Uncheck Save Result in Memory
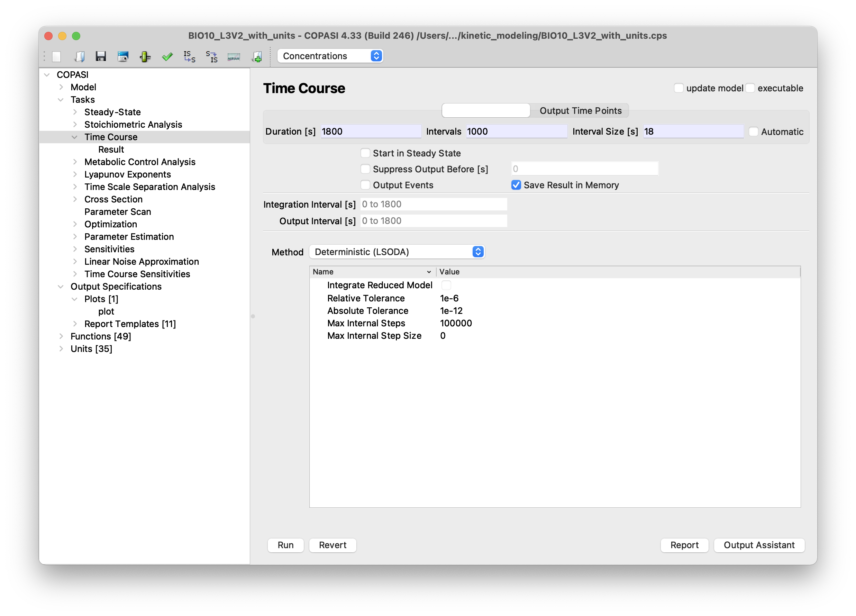 [516, 184]
